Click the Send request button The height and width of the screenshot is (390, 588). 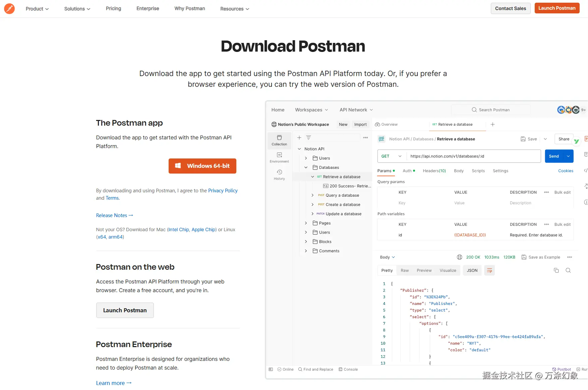554,156
